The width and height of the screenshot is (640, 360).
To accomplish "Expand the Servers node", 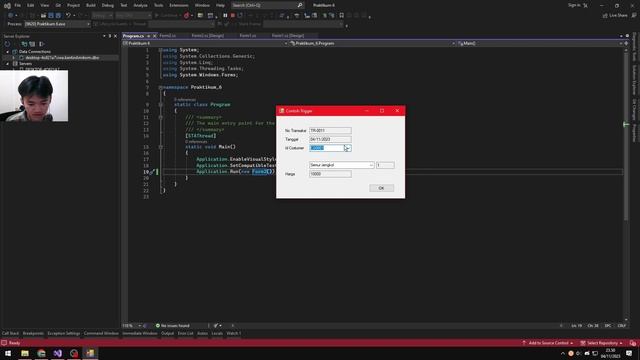I will 7,64.
